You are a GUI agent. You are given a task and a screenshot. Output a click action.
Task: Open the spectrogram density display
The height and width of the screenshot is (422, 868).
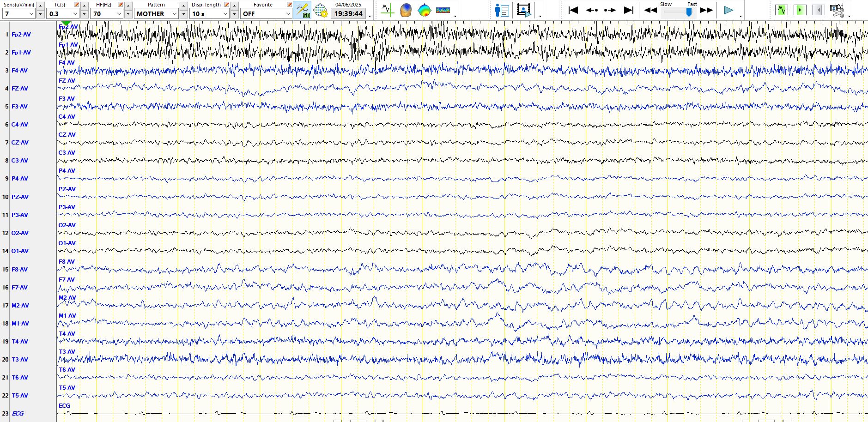(443, 10)
